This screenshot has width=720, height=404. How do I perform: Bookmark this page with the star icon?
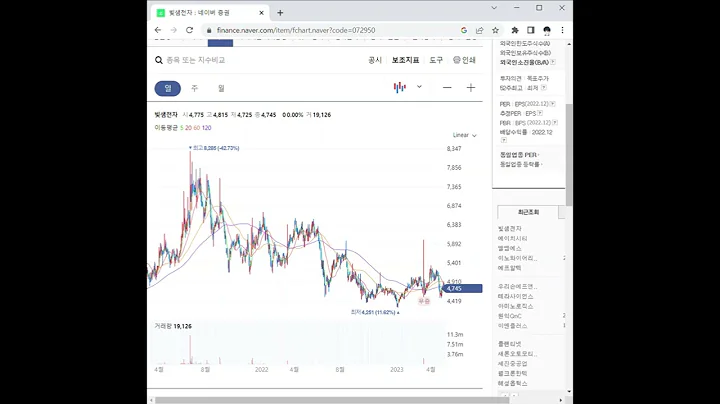click(x=495, y=30)
